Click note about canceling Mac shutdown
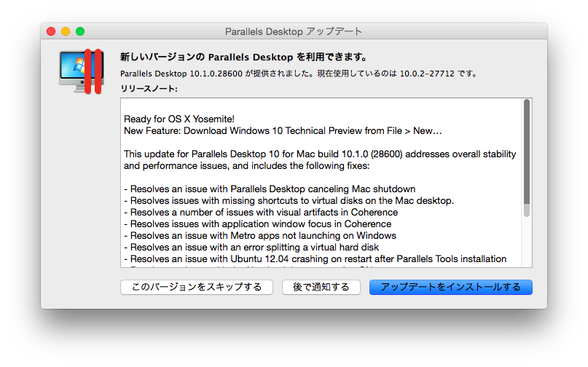Screen dimensions: 588x367 click(x=270, y=189)
